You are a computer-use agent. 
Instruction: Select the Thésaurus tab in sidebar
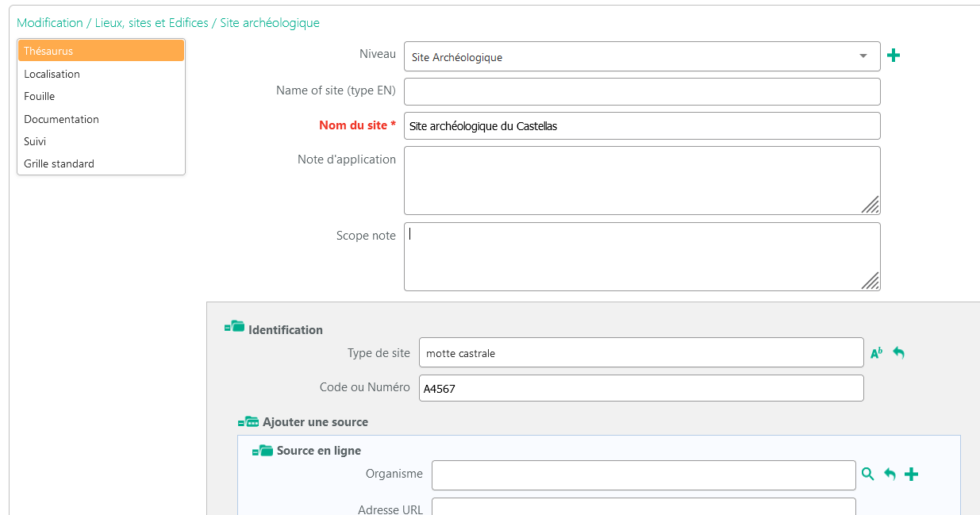coord(101,51)
